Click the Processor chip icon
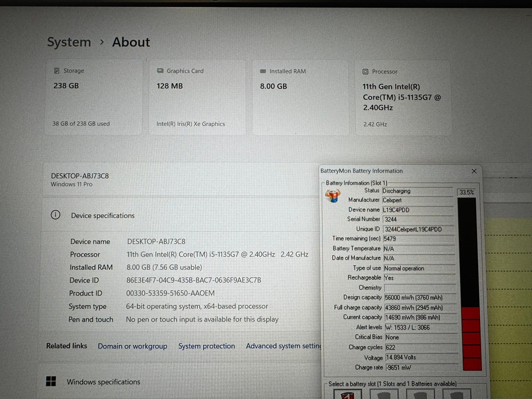The width and height of the screenshot is (532, 399). click(x=365, y=71)
